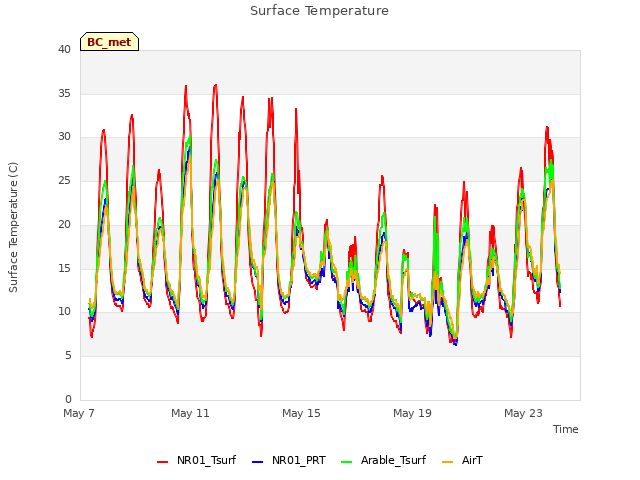Click the 5 y-axis tick label
Image resolution: width=640 pixels, height=480 pixels.
[68, 356]
